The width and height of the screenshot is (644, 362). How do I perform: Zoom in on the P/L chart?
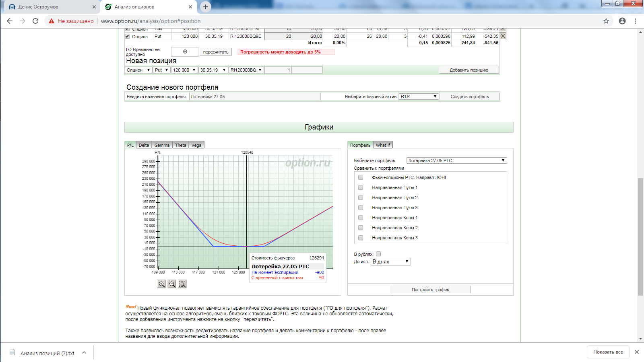tap(161, 284)
